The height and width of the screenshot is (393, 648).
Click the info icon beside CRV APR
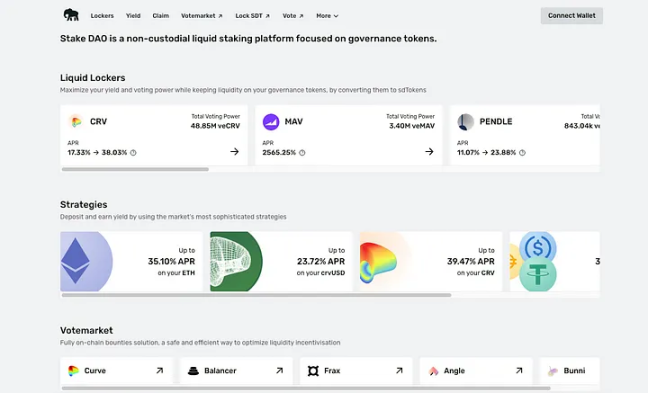pyautogui.click(x=133, y=152)
